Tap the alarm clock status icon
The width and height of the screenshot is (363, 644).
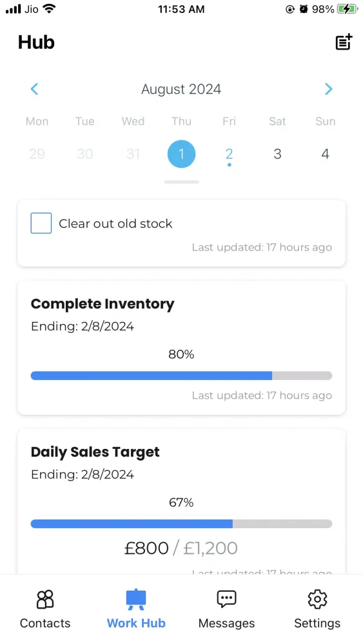click(304, 9)
